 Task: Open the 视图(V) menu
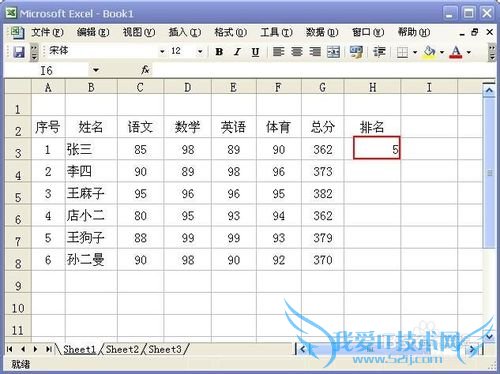139,32
